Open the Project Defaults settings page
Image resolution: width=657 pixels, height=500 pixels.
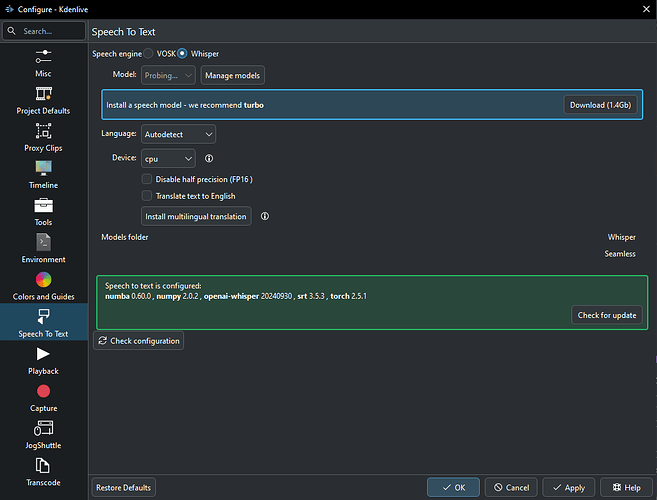coord(44,100)
